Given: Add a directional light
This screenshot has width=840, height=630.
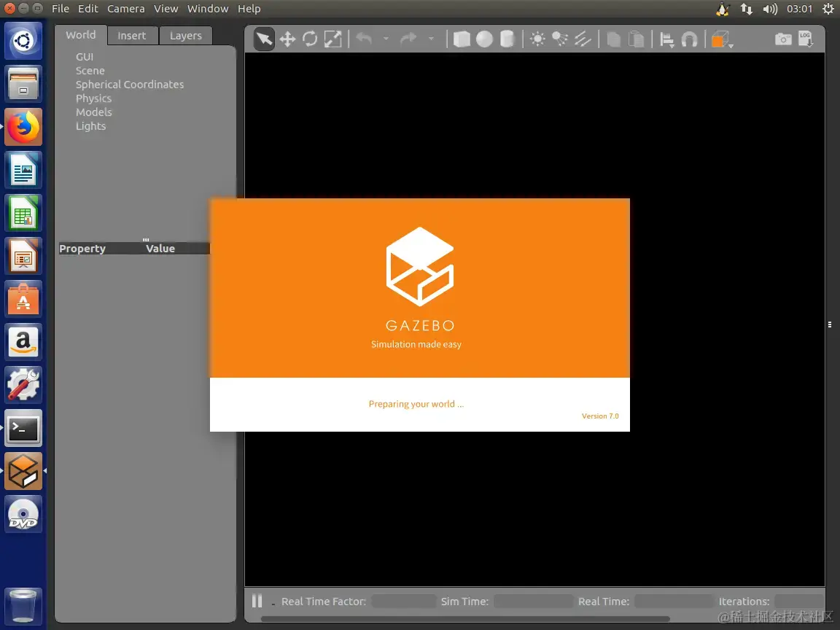Looking at the screenshot, I should (x=583, y=39).
